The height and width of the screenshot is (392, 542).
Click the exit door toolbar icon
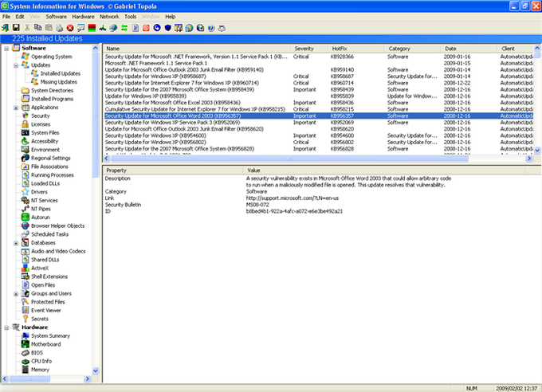pos(6,28)
